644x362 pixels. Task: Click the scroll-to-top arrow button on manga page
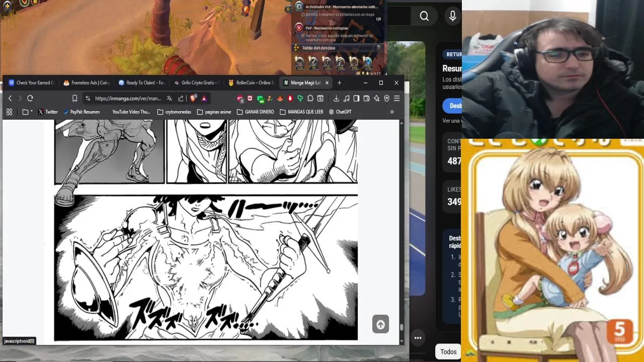click(380, 324)
